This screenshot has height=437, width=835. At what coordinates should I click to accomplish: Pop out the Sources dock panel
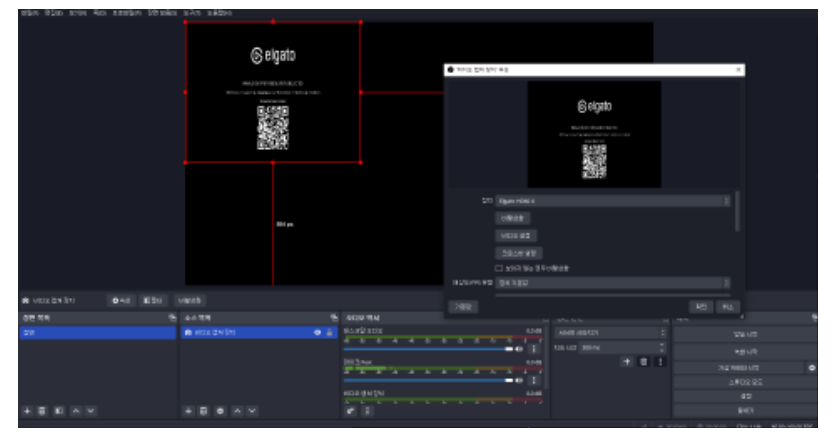pos(334,318)
